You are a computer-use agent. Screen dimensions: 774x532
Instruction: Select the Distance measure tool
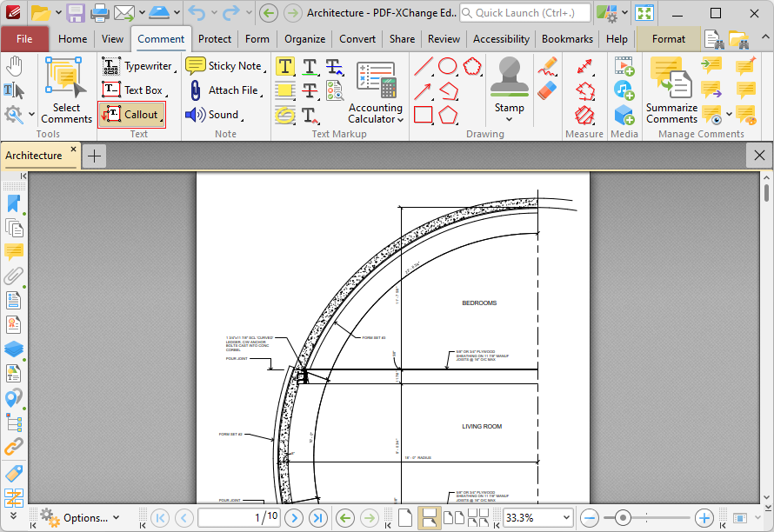click(584, 66)
